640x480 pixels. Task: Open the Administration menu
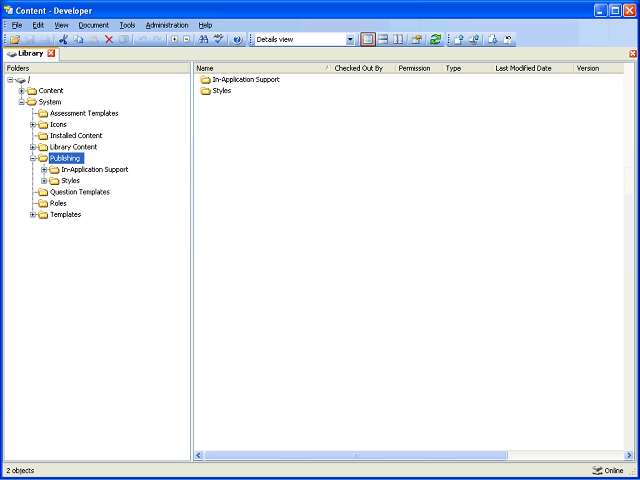pyautogui.click(x=167, y=25)
